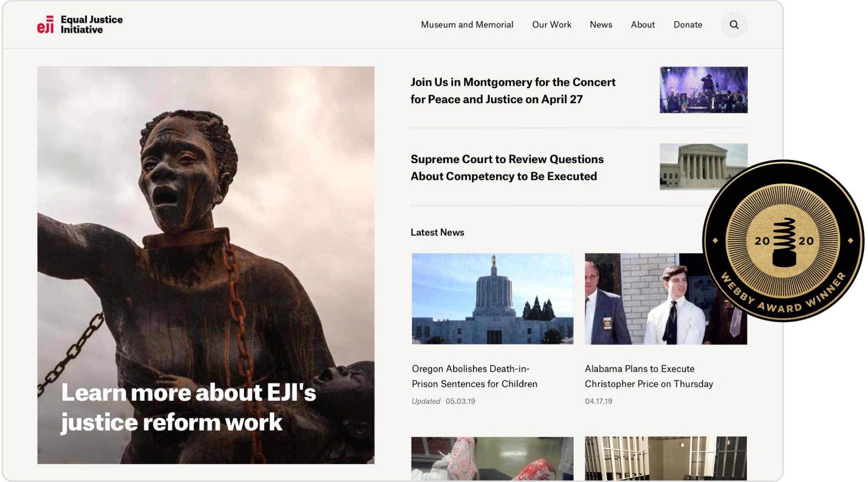Viewport: 868px width, 482px height.
Task: Select Our Work in navigation
Action: click(x=551, y=25)
